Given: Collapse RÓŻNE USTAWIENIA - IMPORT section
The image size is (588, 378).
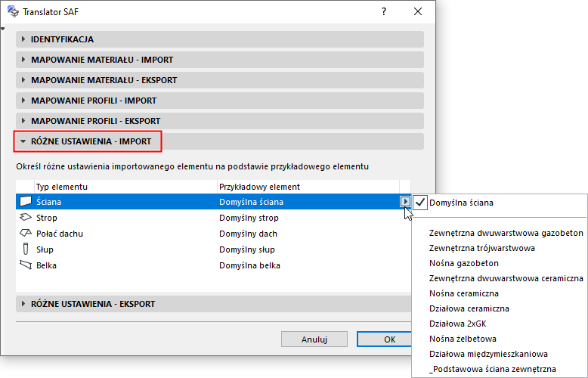Looking at the screenshot, I should pos(220,141).
